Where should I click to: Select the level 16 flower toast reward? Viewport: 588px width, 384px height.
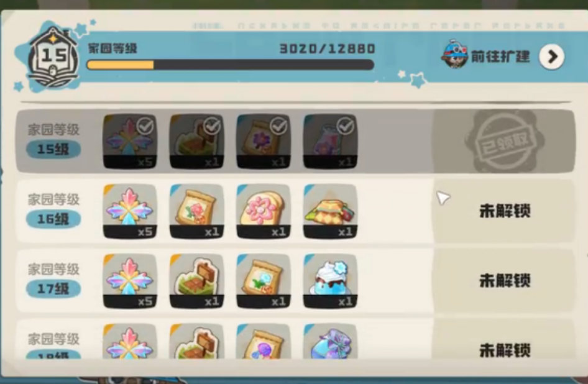(264, 211)
